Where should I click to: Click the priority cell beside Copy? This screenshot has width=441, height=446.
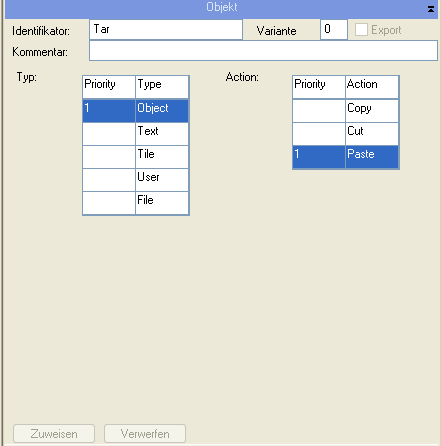[x=319, y=111]
